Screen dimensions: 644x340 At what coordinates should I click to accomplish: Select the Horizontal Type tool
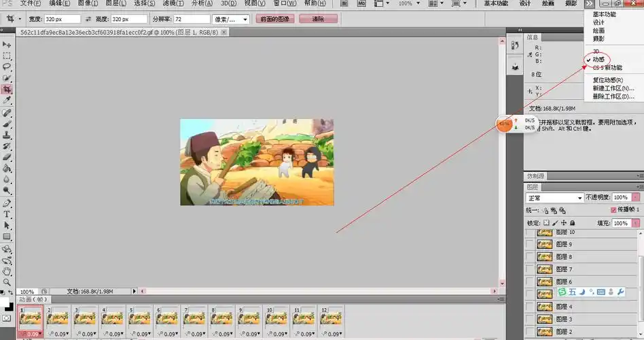(7, 214)
